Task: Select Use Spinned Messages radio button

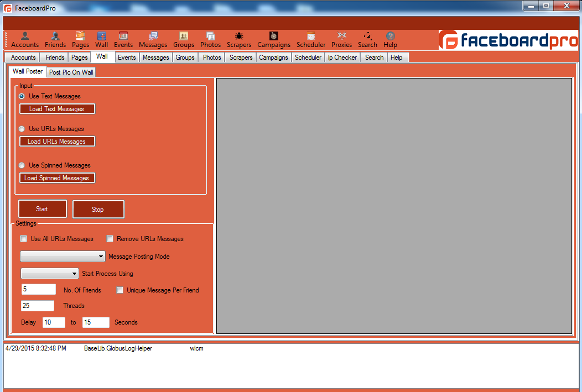Action: (22, 165)
